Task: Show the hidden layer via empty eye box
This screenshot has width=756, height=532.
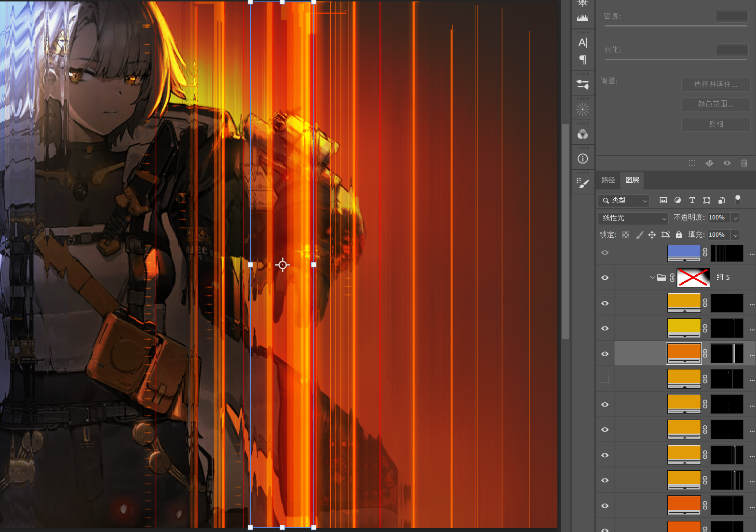Action: point(605,379)
